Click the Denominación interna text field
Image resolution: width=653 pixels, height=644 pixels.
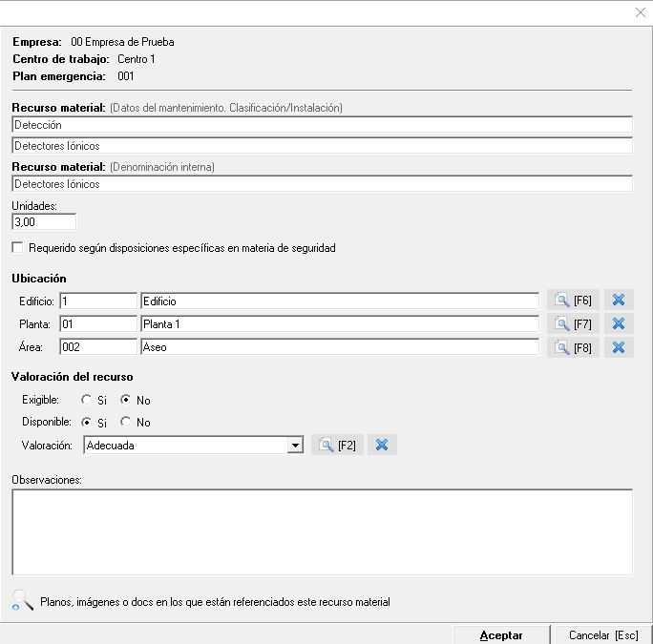[x=322, y=184]
